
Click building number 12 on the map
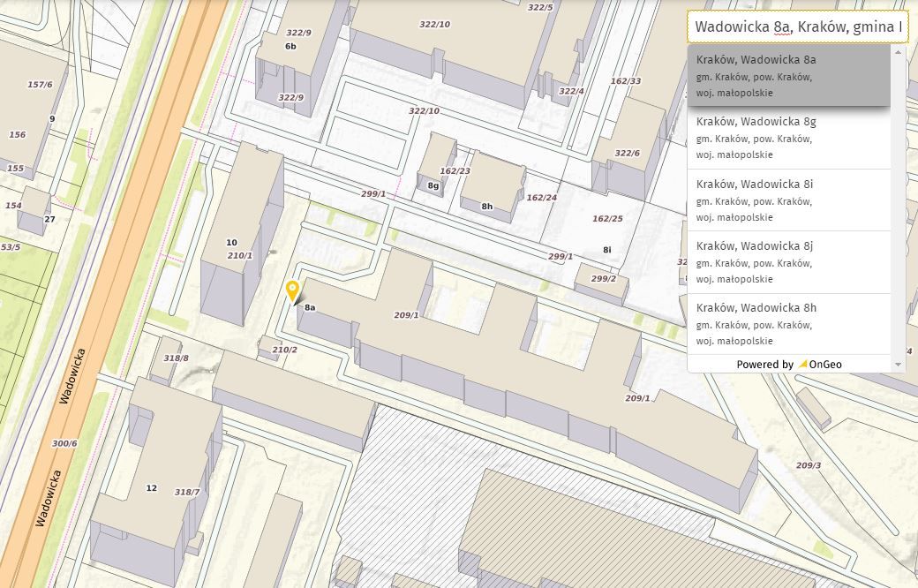click(x=151, y=488)
